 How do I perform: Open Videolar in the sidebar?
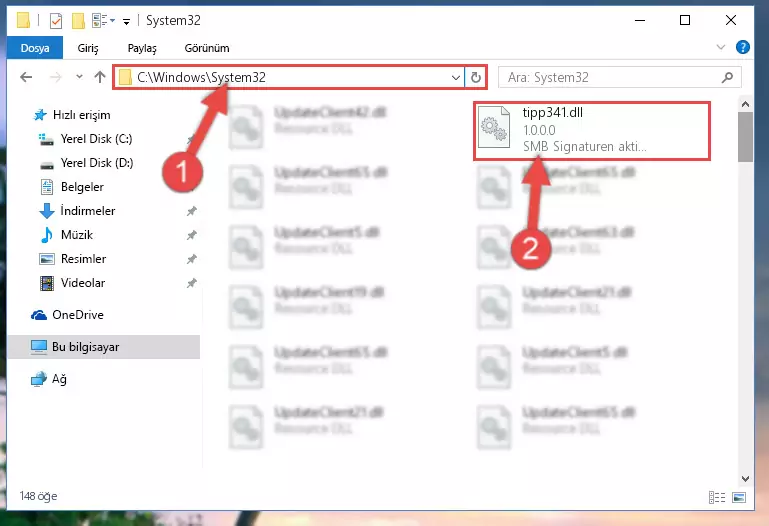coord(83,283)
